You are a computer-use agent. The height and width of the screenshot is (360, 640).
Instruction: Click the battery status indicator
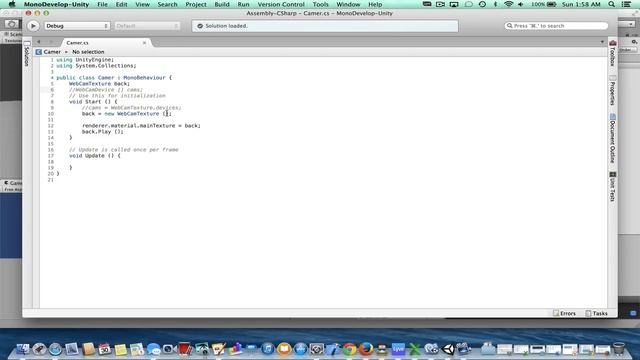coord(544,4)
